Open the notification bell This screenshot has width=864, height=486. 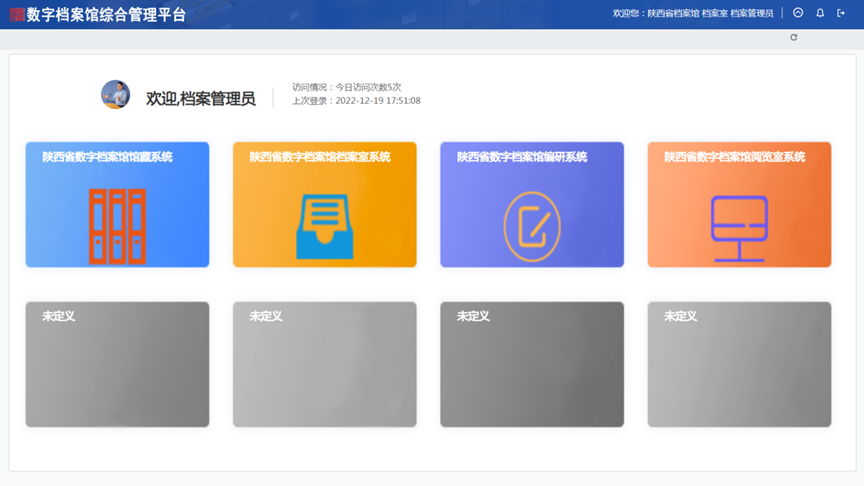tap(820, 13)
